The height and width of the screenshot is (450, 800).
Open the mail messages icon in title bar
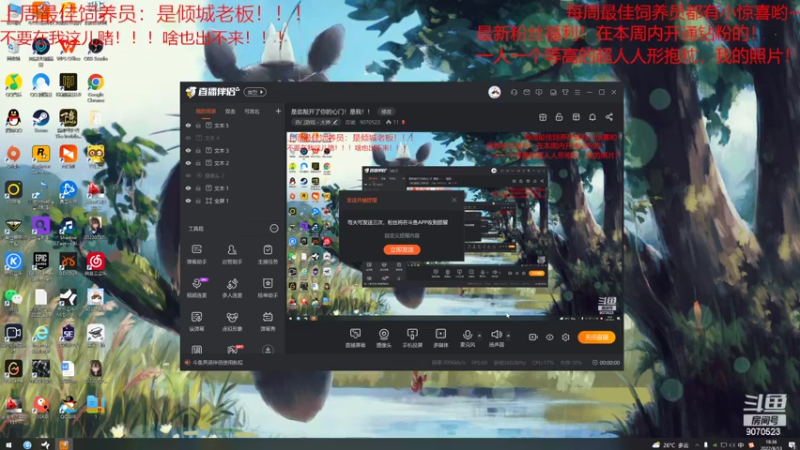527,92
